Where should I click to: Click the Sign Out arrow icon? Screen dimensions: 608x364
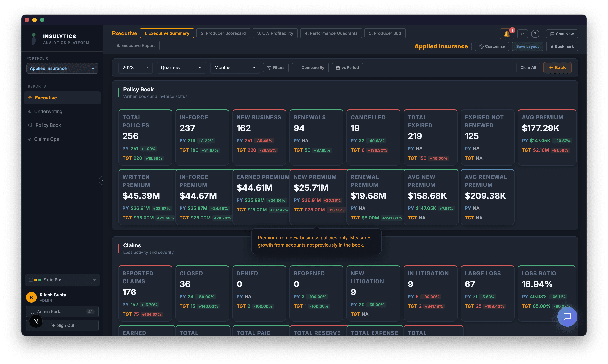coord(53,325)
